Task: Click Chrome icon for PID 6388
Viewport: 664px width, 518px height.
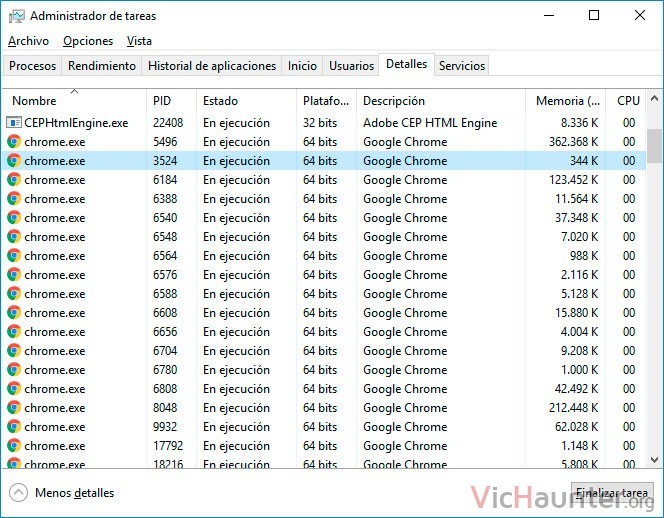Action: [14, 199]
